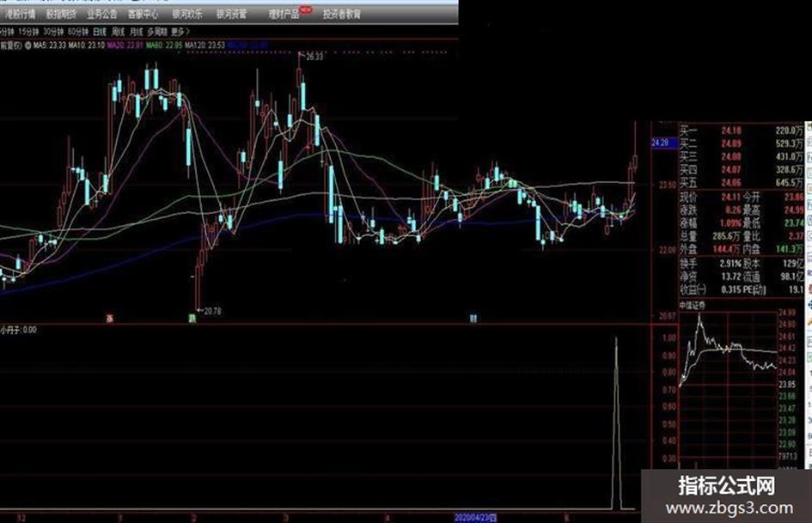Click the round icon beside 前复权
The image size is (812, 523).
click(x=27, y=46)
